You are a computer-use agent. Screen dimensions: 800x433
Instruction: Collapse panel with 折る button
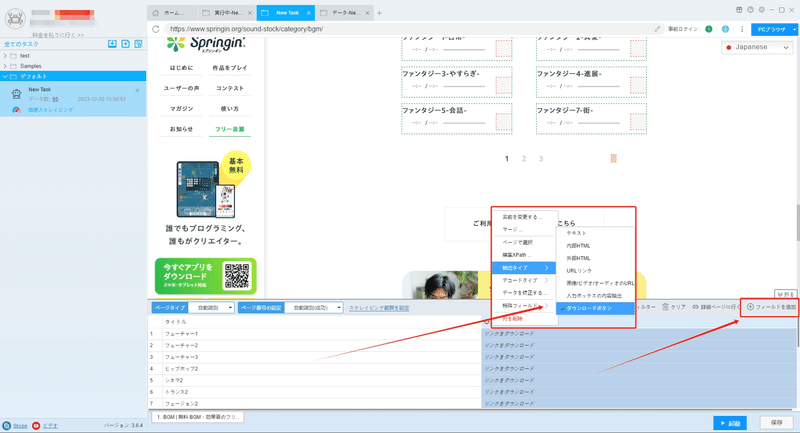pos(786,294)
